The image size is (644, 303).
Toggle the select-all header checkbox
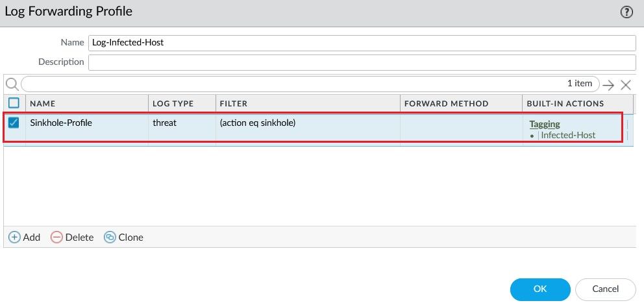click(14, 103)
